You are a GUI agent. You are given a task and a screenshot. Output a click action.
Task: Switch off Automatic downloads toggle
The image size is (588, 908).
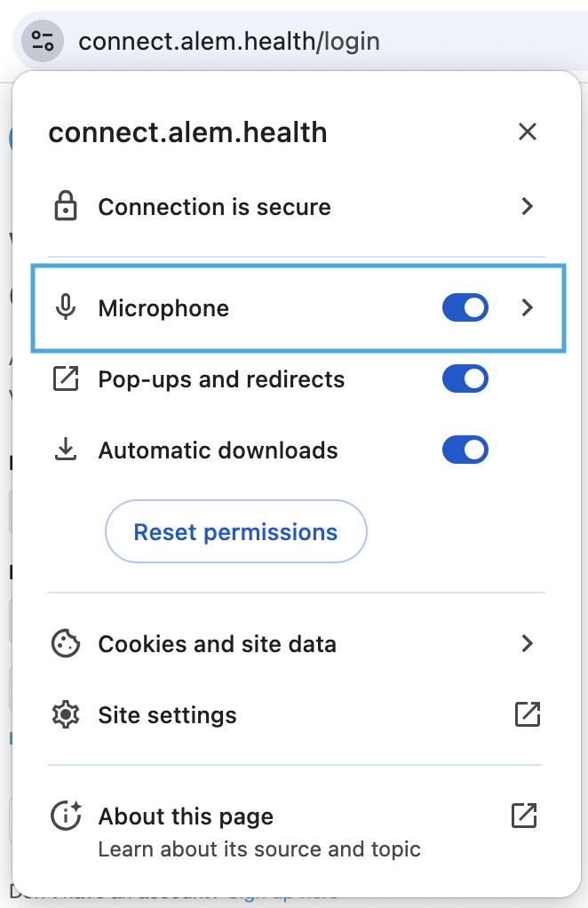(x=465, y=450)
